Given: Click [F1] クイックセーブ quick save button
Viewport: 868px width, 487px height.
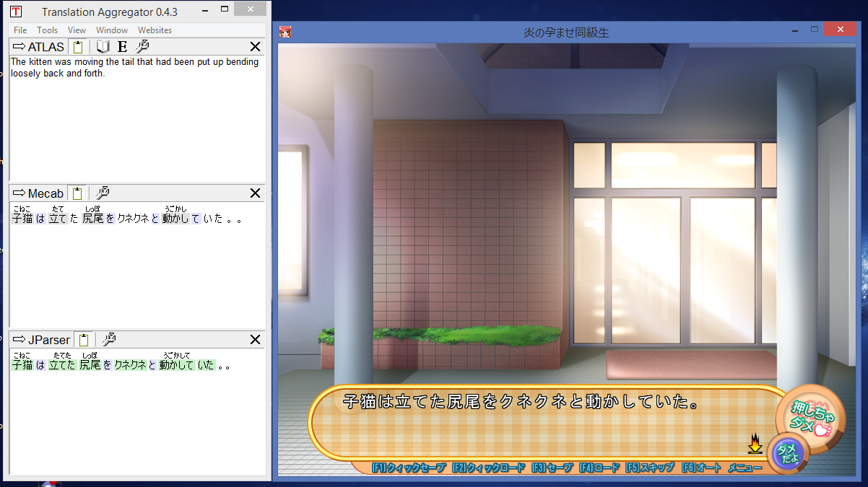Looking at the screenshot, I should (409, 468).
